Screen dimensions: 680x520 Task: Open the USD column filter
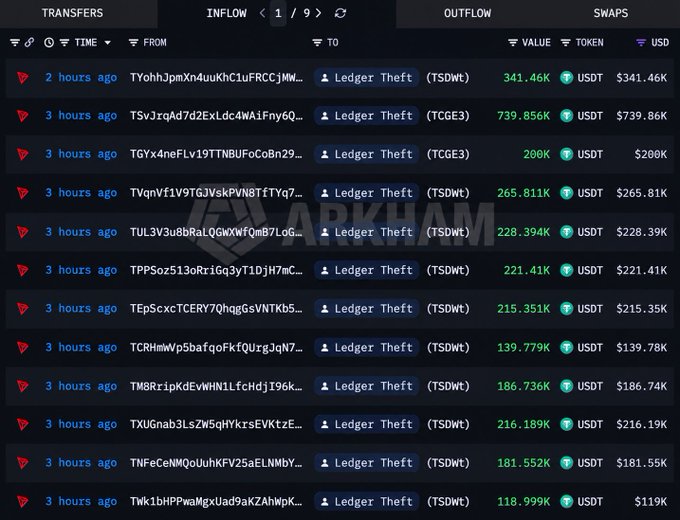click(x=641, y=43)
